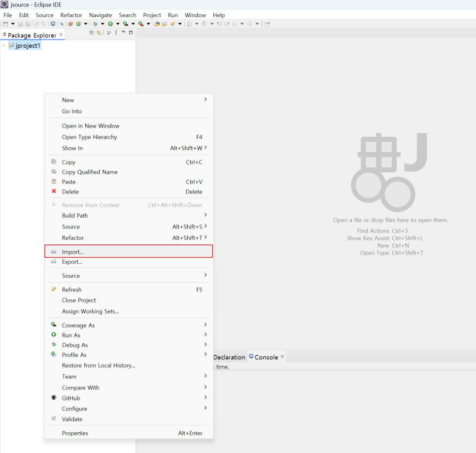Click the New Java Class toolbar icon
Image resolution: width=476 pixels, height=453 pixels.
click(79, 24)
